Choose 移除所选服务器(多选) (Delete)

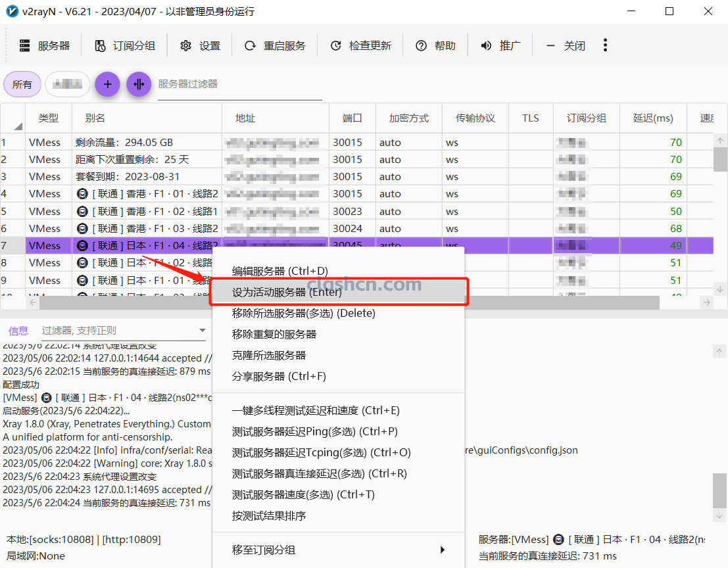click(338, 313)
